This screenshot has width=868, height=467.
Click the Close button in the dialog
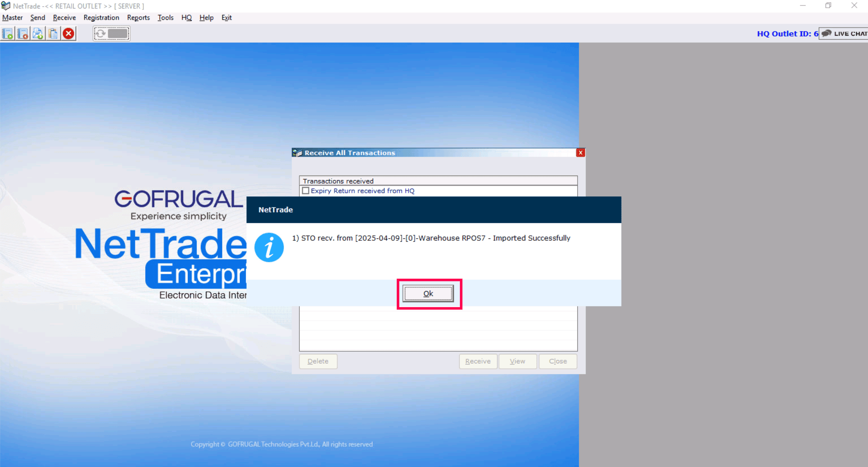(x=558, y=361)
